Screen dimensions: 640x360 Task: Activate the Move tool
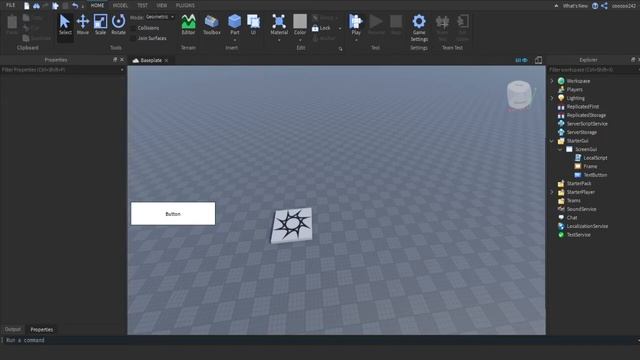tap(83, 25)
